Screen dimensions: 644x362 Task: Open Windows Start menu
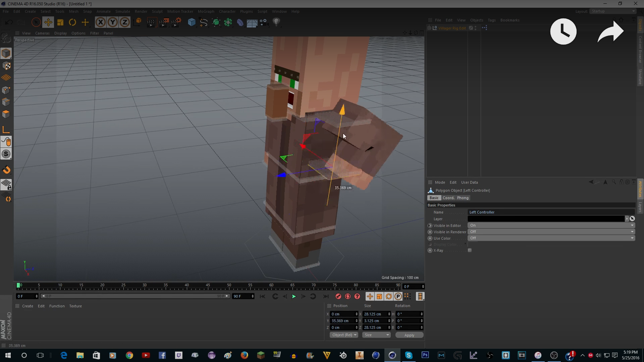[8, 355]
